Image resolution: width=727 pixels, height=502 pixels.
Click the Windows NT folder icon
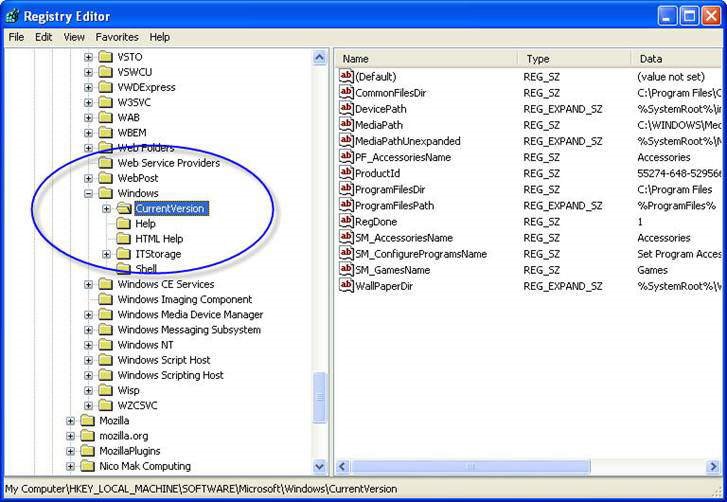tap(106, 345)
